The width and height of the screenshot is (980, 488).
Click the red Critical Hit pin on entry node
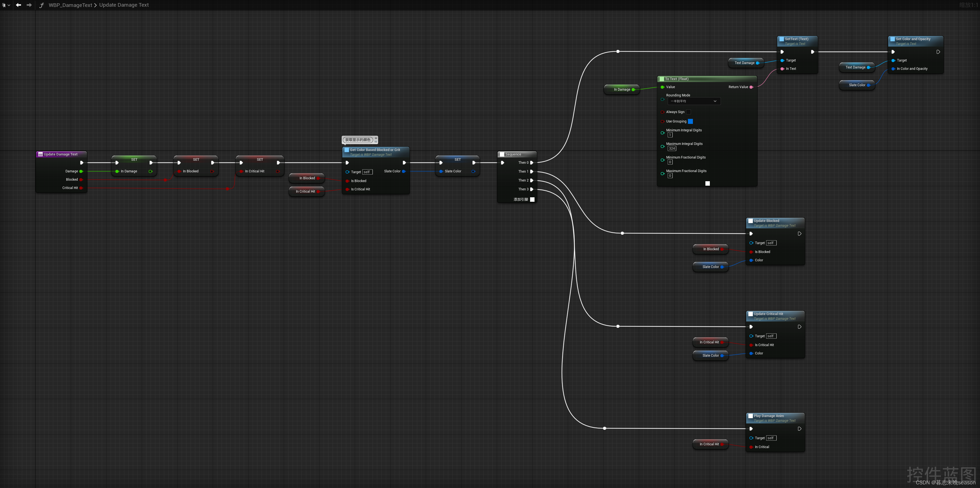[81, 188]
